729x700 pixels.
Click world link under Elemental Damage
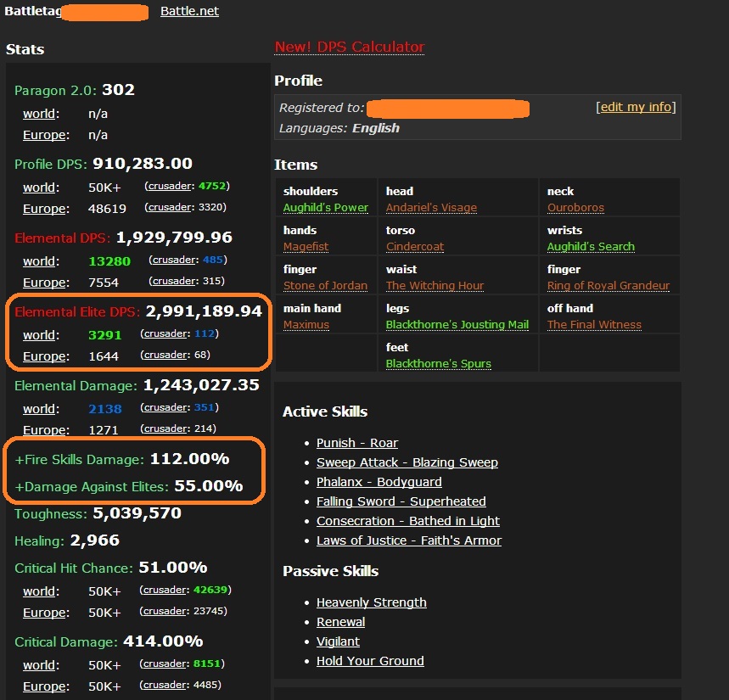[39, 410]
